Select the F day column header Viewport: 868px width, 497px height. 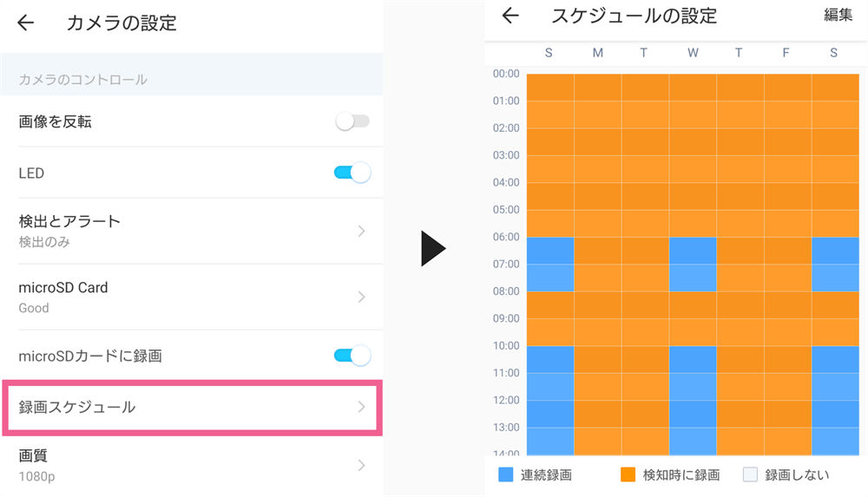[786, 53]
